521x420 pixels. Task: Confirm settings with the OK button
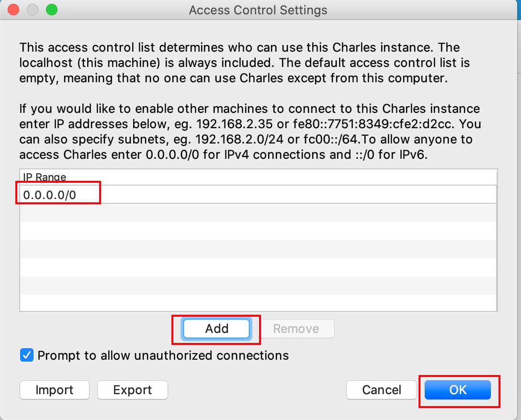[457, 390]
